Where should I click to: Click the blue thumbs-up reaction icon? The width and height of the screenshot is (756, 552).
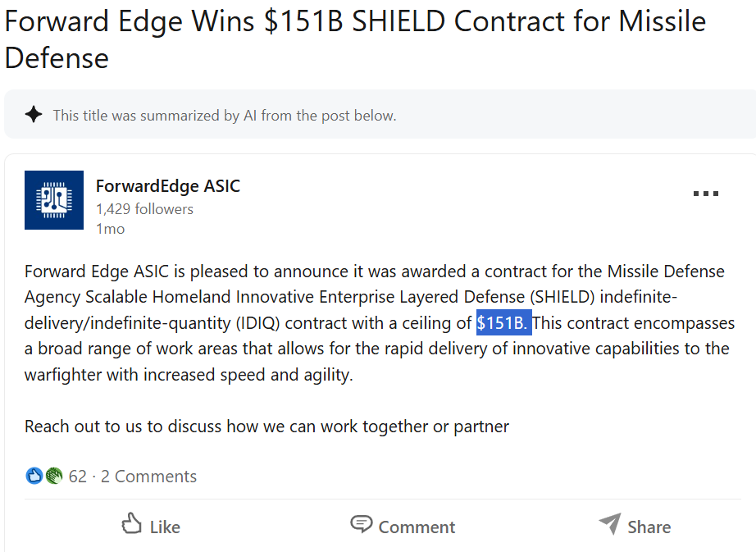[x=34, y=476]
